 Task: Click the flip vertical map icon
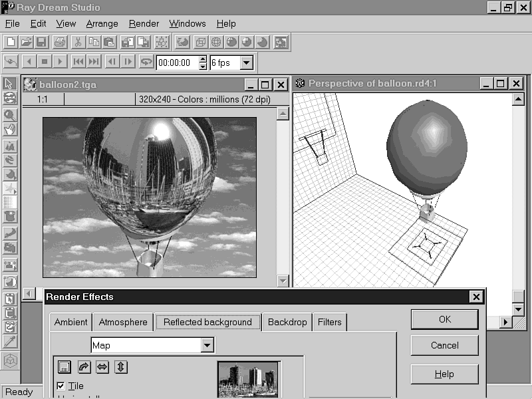[x=120, y=366]
